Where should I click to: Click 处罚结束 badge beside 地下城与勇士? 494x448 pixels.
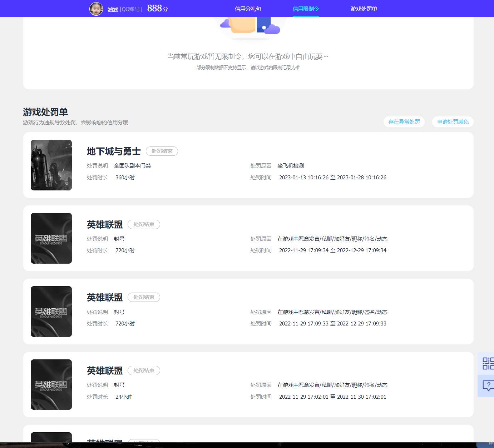click(162, 151)
